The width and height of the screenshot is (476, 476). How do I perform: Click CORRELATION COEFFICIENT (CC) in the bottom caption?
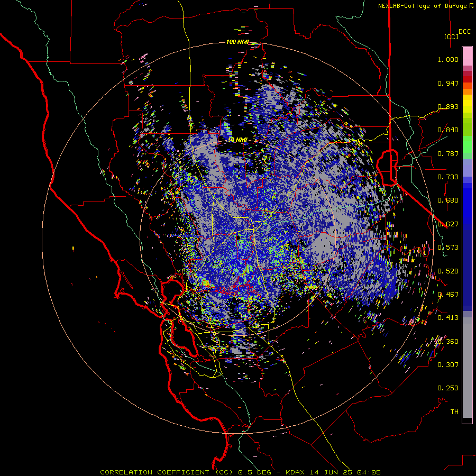(x=167, y=472)
